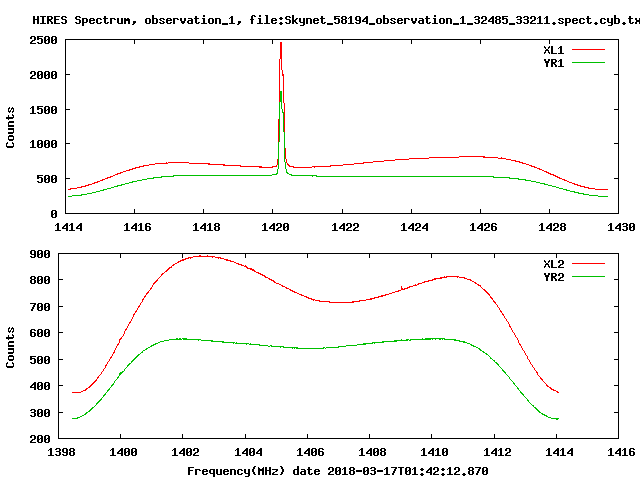
Task: Click the 1416 tick label on bottom plot
Action: [x=621, y=452]
